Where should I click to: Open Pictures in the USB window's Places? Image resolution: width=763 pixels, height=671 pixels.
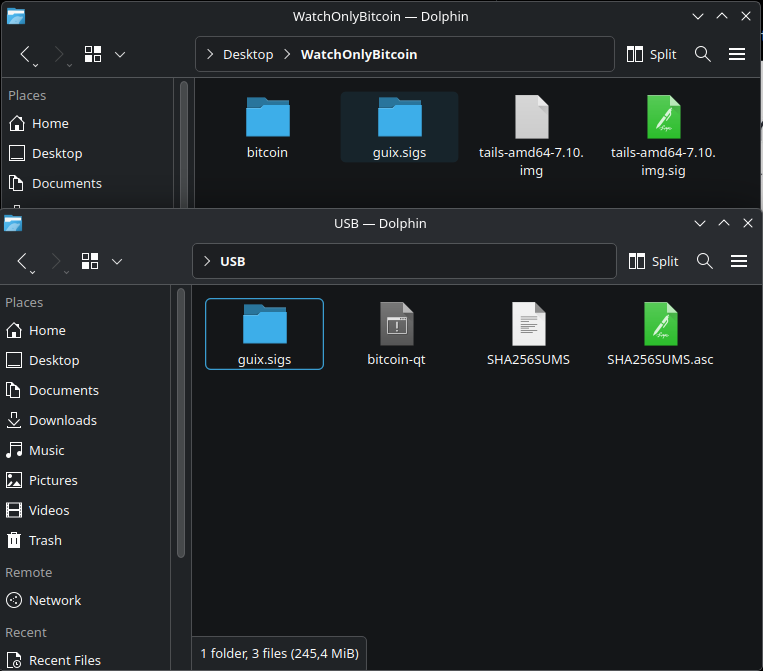point(85,481)
